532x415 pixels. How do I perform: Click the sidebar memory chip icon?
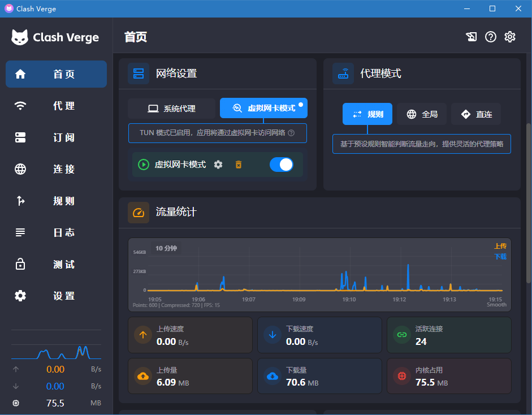pyautogui.click(x=16, y=403)
